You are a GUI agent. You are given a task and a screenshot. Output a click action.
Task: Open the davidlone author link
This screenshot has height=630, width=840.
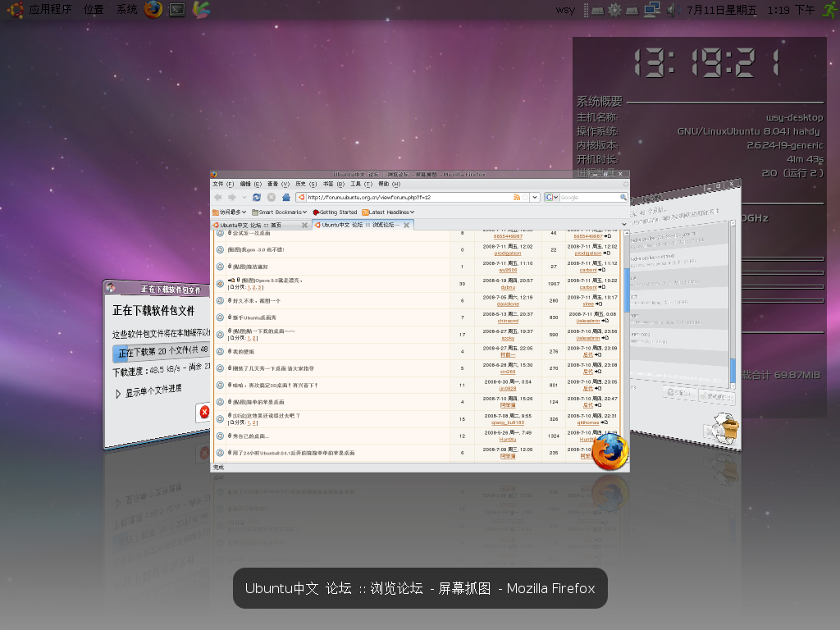(507, 304)
